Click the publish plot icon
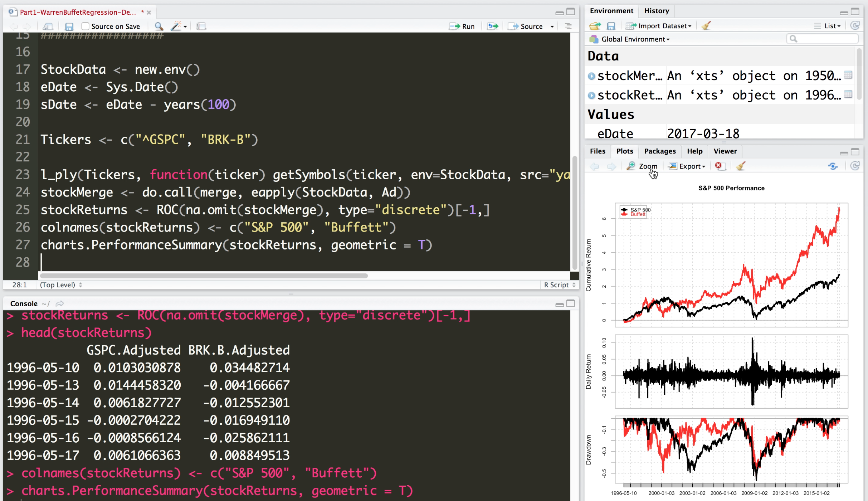 pos(833,166)
